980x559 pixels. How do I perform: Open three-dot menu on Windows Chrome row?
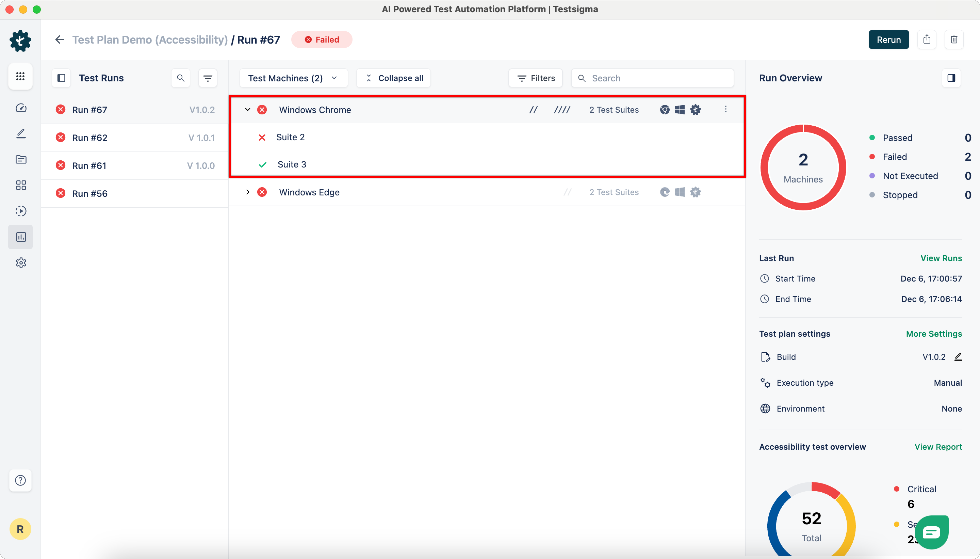(725, 109)
